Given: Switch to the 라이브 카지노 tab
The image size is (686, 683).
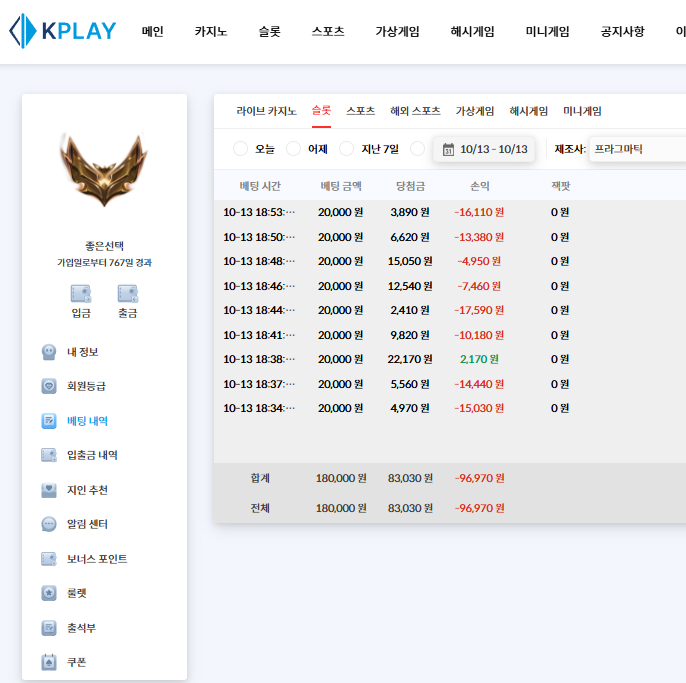Looking at the screenshot, I should (266, 111).
